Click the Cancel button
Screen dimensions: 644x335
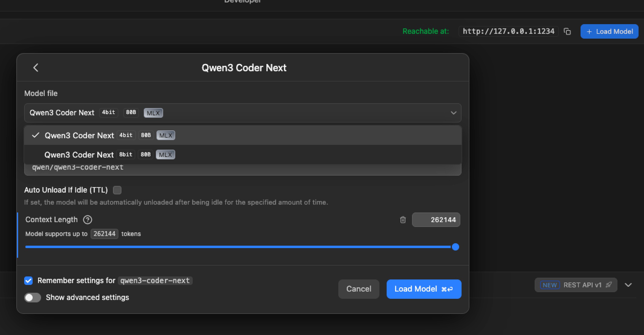coord(359,289)
